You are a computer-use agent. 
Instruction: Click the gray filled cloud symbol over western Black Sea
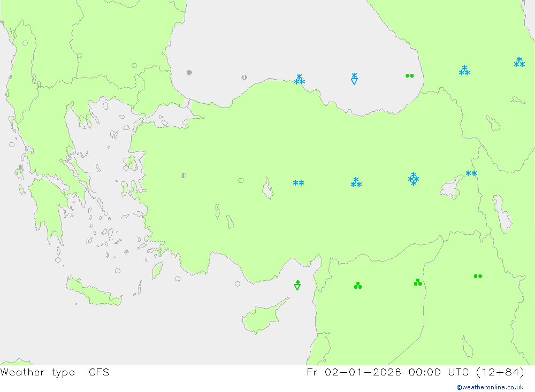189,73
